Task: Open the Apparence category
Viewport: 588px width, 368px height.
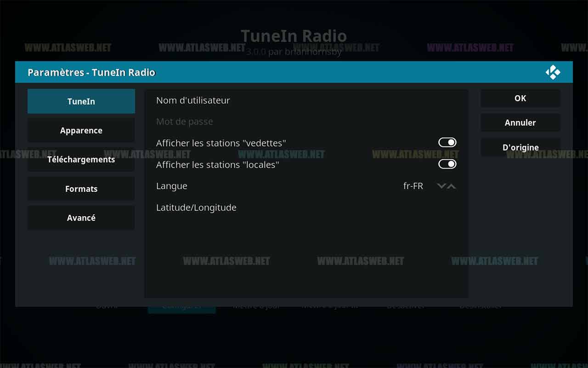Action: 81,130
